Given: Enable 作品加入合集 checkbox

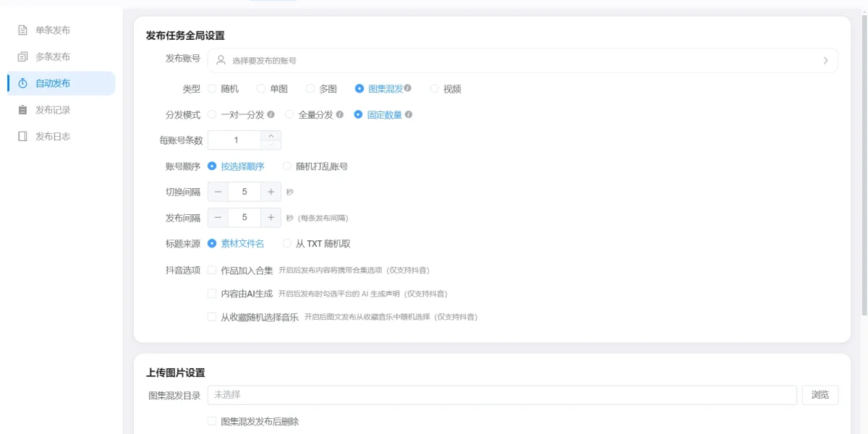Looking at the screenshot, I should (212, 270).
